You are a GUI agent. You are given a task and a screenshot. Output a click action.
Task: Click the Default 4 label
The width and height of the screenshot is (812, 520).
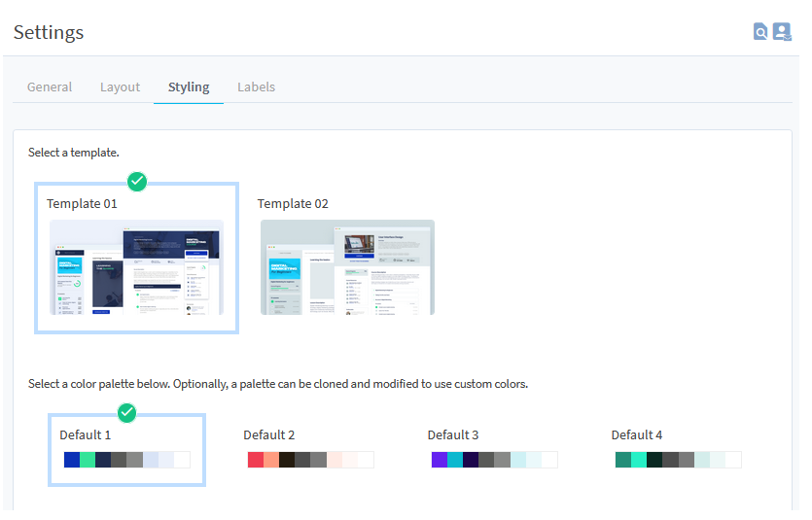[637, 435]
